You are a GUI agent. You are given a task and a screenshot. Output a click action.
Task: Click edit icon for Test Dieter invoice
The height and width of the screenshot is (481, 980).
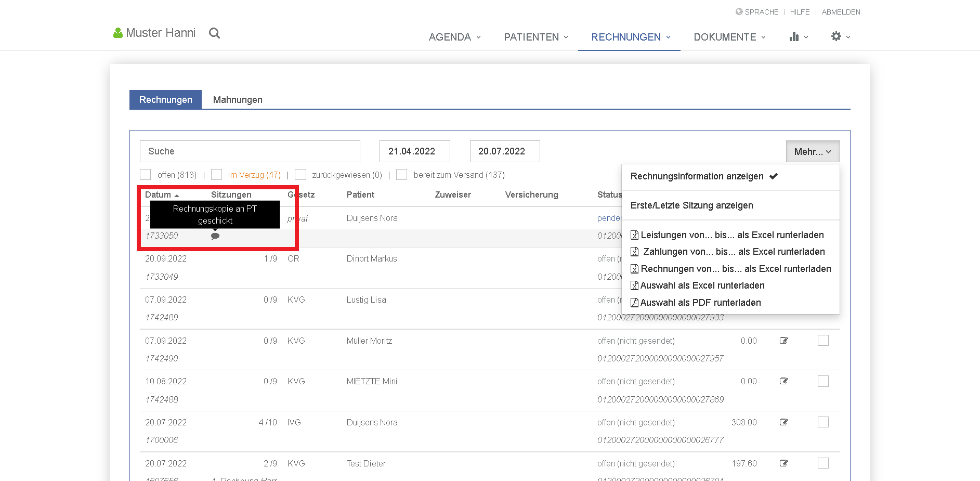tap(784, 463)
